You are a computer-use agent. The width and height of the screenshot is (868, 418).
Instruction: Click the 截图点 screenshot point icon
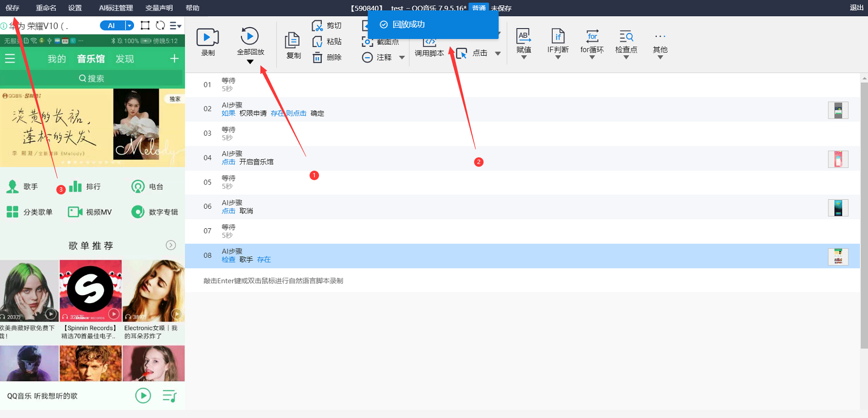[x=367, y=42]
